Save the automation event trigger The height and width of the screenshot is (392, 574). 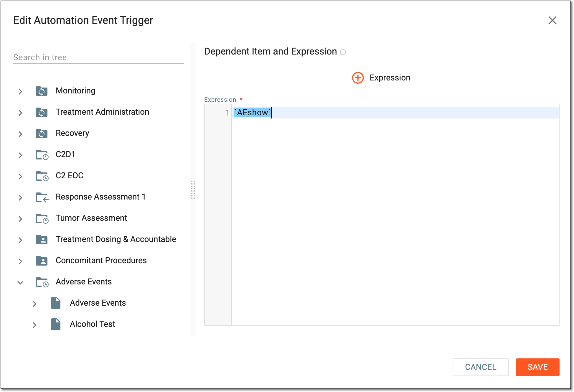tap(537, 367)
